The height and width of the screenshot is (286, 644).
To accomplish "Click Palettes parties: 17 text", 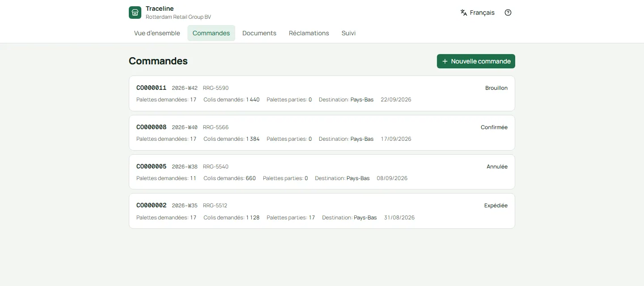I will click(291, 218).
